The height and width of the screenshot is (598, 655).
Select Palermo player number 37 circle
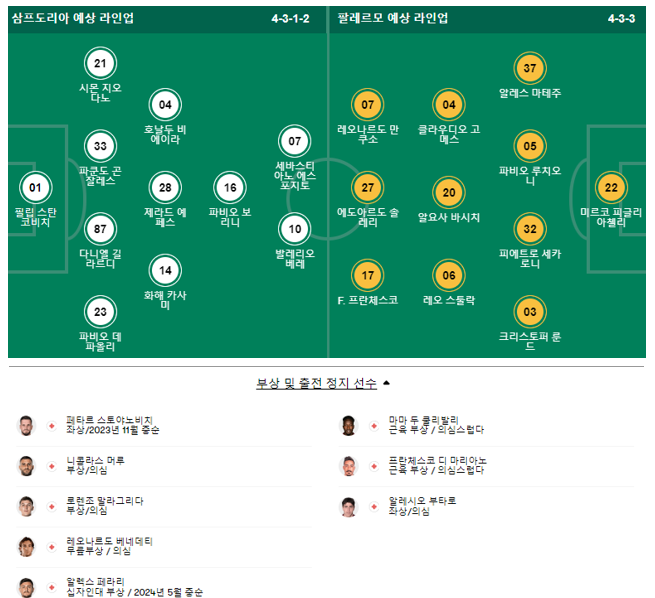(530, 68)
